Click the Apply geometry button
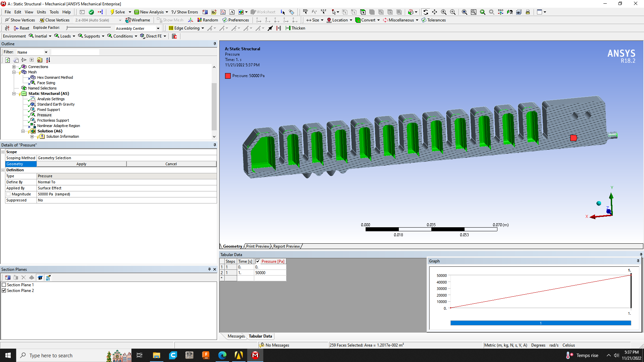This screenshot has height=362, width=644. click(81, 164)
